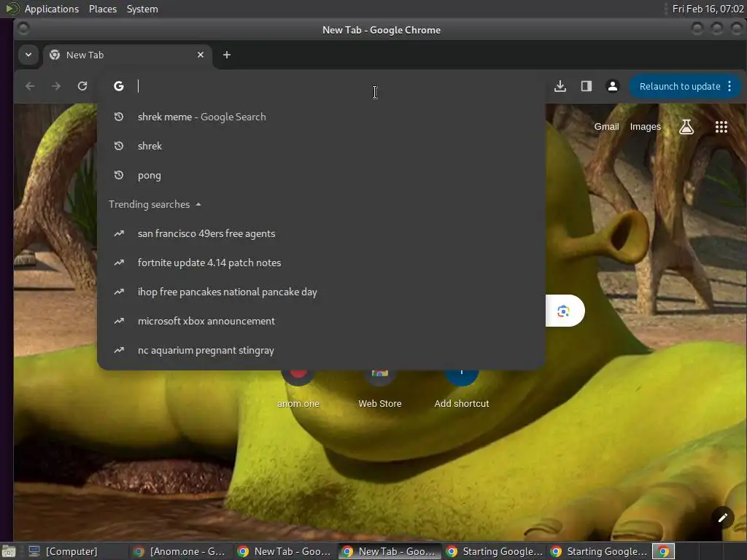
Task: Search by image with Google Lens icon
Action: [x=564, y=311]
